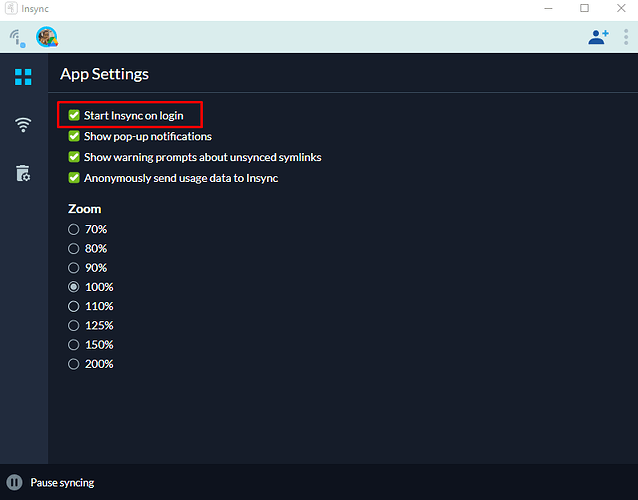Select the Google Drive account avatar
The width and height of the screenshot is (638, 500).
47,37
